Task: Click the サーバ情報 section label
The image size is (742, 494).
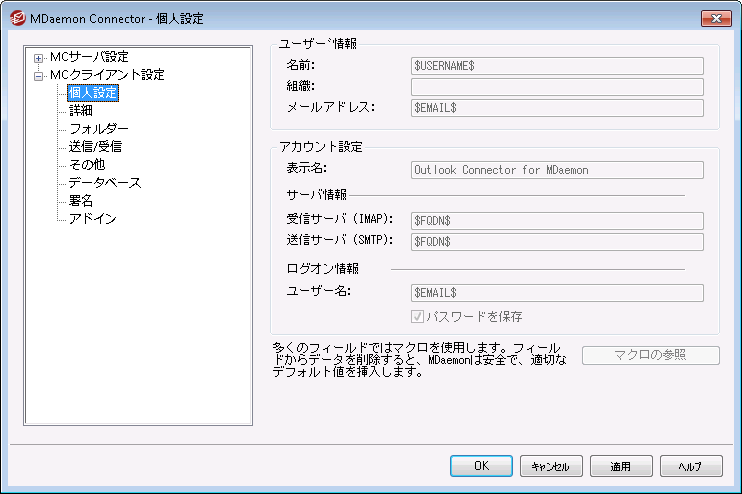Action: click(x=317, y=194)
